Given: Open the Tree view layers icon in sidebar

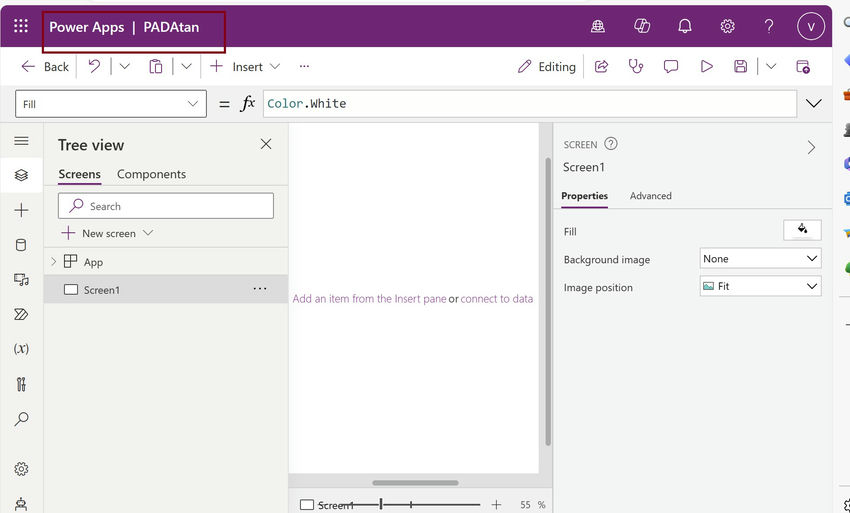Looking at the screenshot, I should [21, 175].
